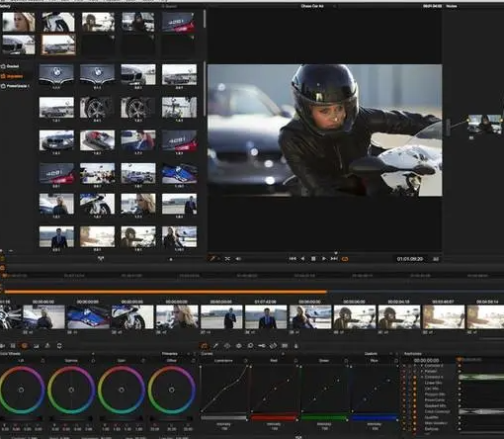504x439 pixels.
Task: Open the Sizing palette icon
Action: (273, 346)
